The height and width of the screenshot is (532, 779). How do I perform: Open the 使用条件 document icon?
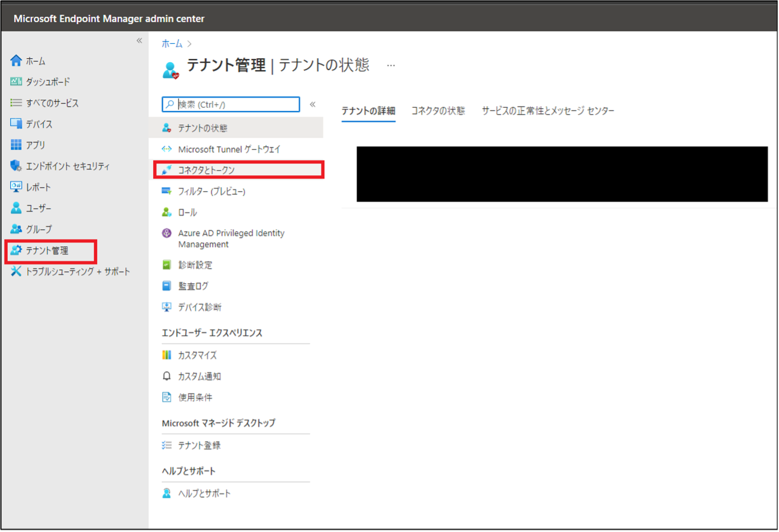pos(167,397)
